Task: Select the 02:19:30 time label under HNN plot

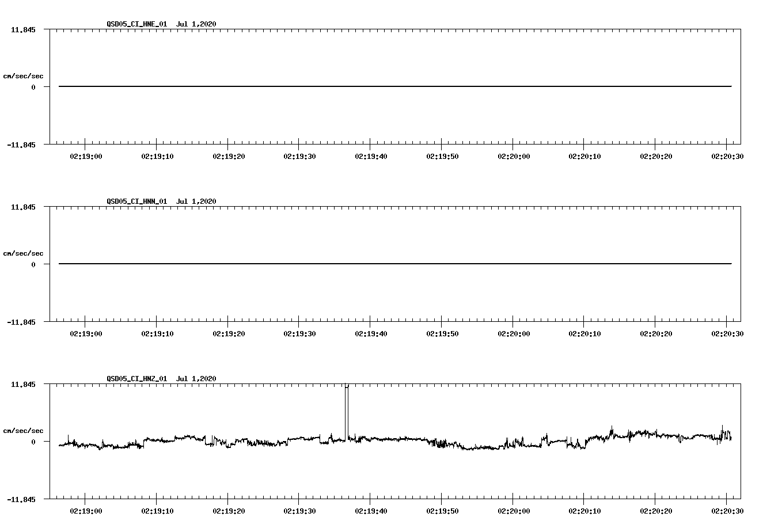Action: [x=299, y=333]
